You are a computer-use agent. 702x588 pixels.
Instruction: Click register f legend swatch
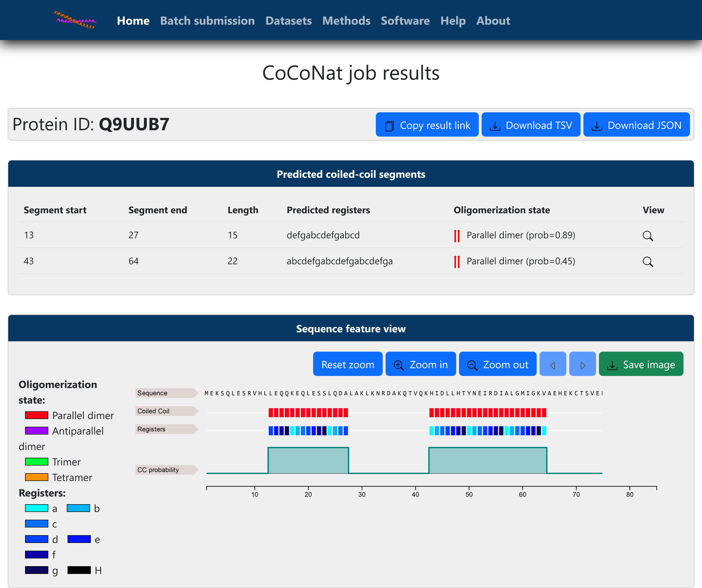click(37, 555)
